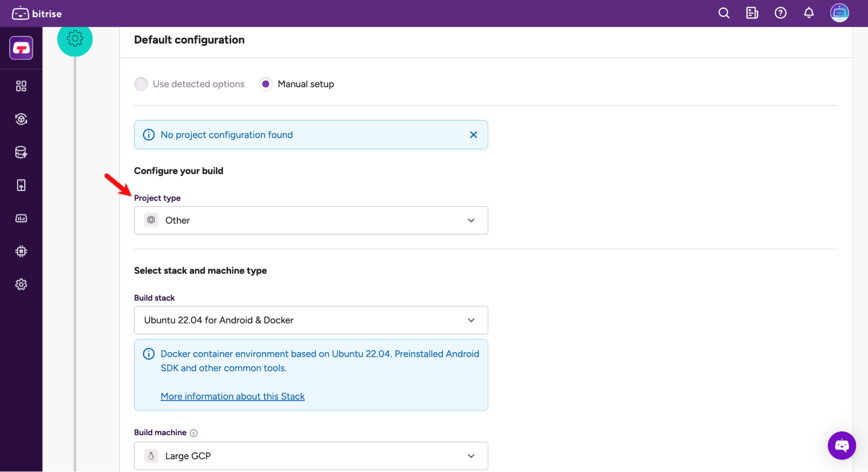Image resolution: width=868 pixels, height=472 pixels.
Task: Open the Build stack dropdown
Action: coord(311,320)
